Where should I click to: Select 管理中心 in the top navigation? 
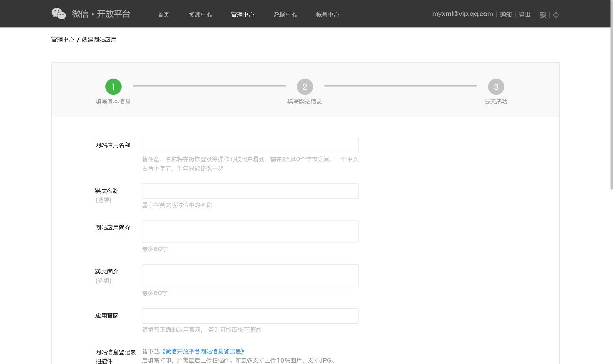pyautogui.click(x=243, y=15)
